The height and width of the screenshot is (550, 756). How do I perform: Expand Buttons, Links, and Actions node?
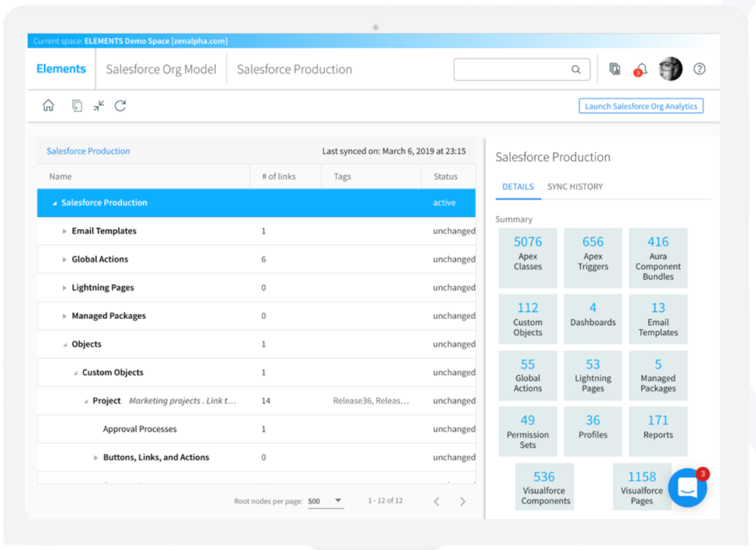coord(96,457)
